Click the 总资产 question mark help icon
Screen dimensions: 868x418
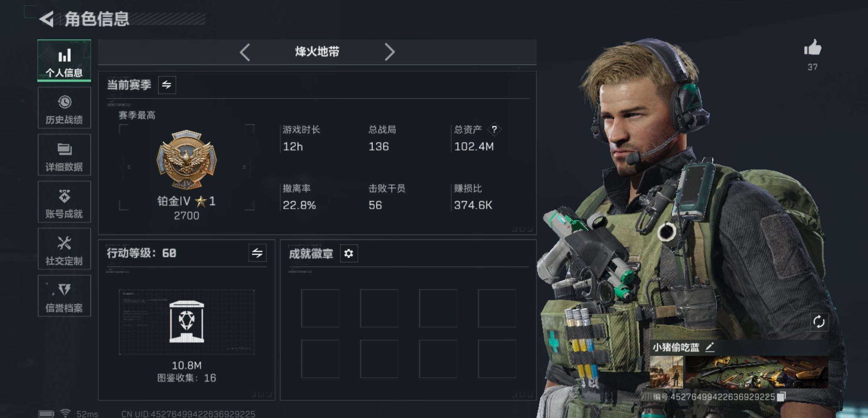tap(494, 130)
